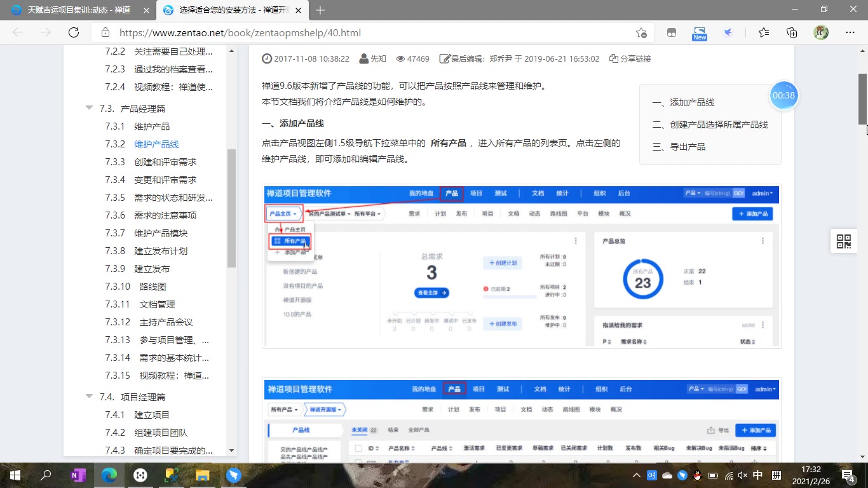
Task: Toggle Chinese input mode indicator 中
Action: click(758, 475)
